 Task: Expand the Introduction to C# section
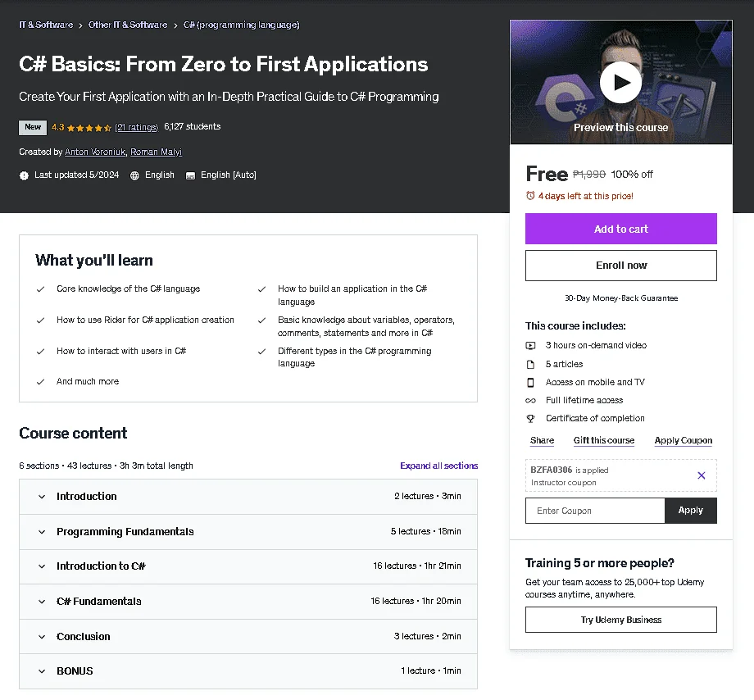pyautogui.click(x=248, y=566)
